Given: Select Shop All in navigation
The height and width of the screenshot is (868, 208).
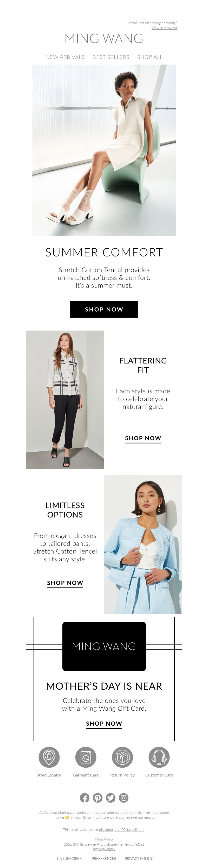Looking at the screenshot, I should point(150,57).
